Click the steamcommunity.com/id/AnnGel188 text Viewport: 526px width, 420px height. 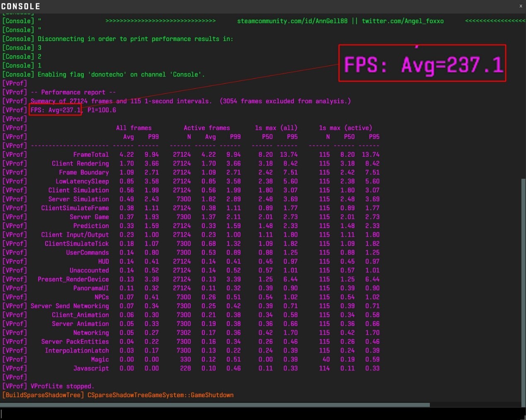click(x=292, y=21)
